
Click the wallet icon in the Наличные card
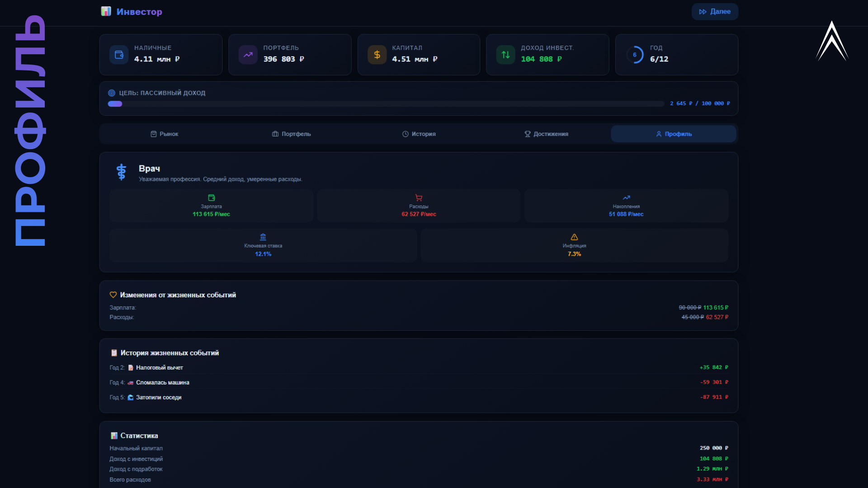click(119, 55)
